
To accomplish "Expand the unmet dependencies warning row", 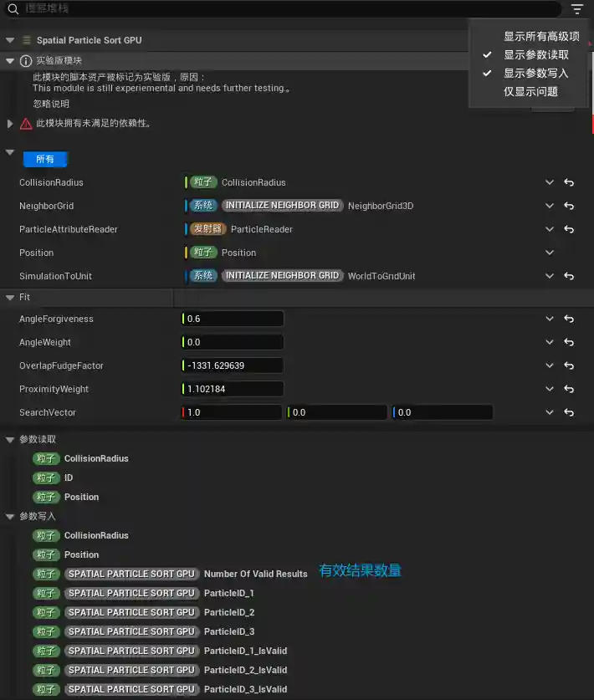I will 10,124.
